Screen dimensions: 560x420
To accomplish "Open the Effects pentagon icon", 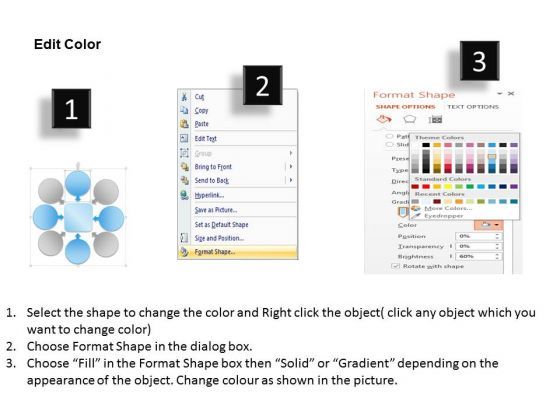I will click(410, 119).
